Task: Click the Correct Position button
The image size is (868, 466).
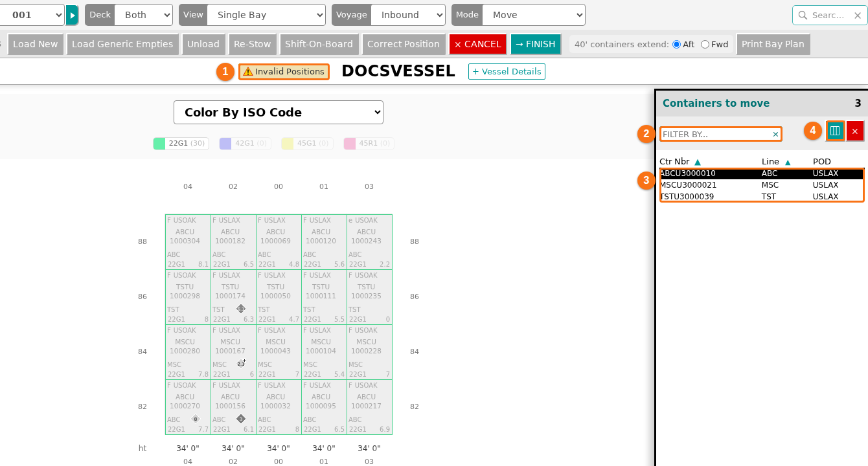Action: tap(404, 44)
